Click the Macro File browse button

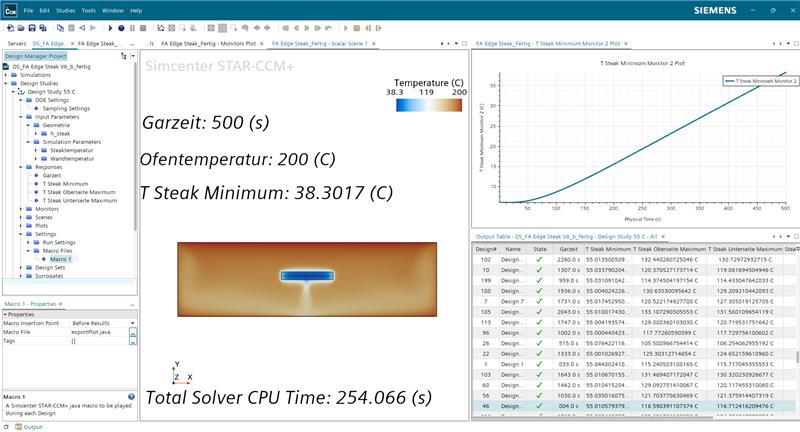tap(133, 332)
